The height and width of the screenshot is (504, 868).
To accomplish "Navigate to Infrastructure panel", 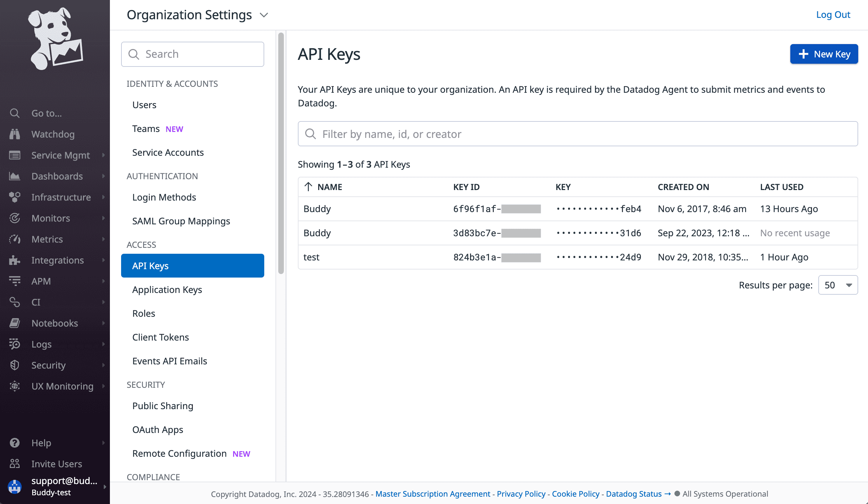I will (x=61, y=197).
